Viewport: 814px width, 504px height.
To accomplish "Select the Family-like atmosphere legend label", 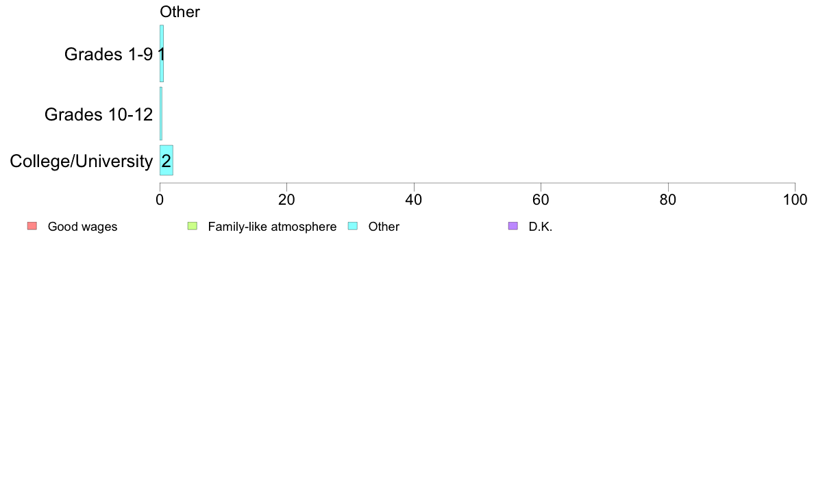I will pyautogui.click(x=272, y=227).
